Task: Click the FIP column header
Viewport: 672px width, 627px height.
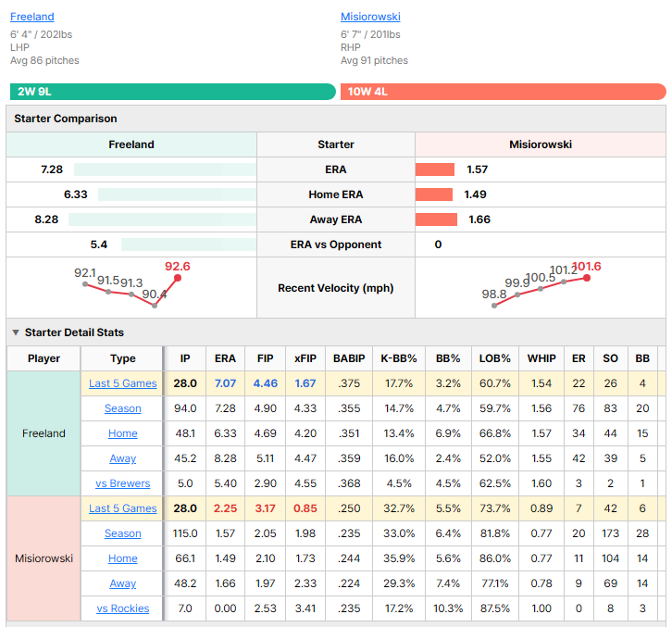Action: 265,358
